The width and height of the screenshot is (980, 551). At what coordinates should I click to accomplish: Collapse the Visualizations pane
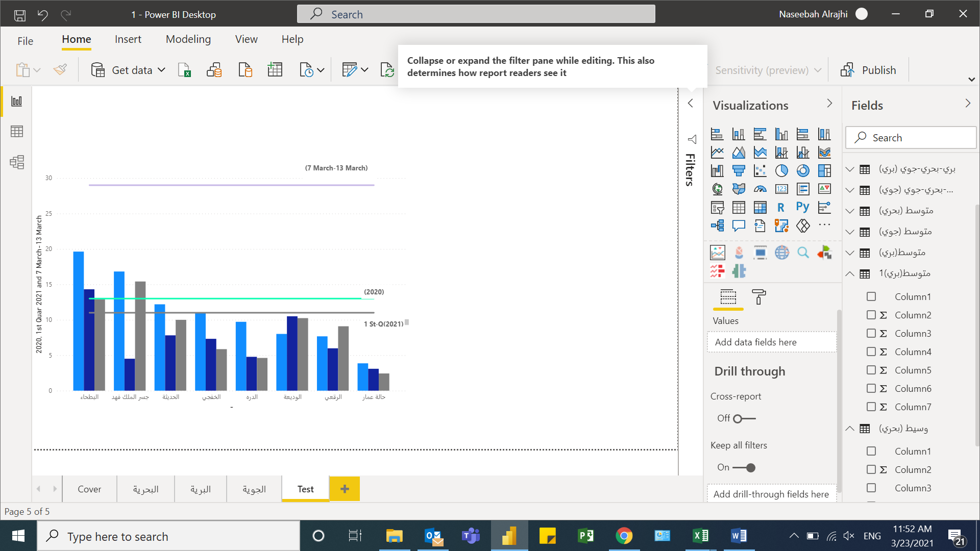click(x=829, y=104)
